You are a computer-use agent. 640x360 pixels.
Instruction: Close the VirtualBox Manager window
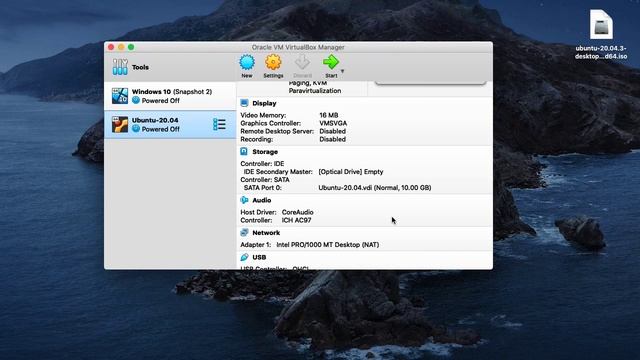point(111,47)
